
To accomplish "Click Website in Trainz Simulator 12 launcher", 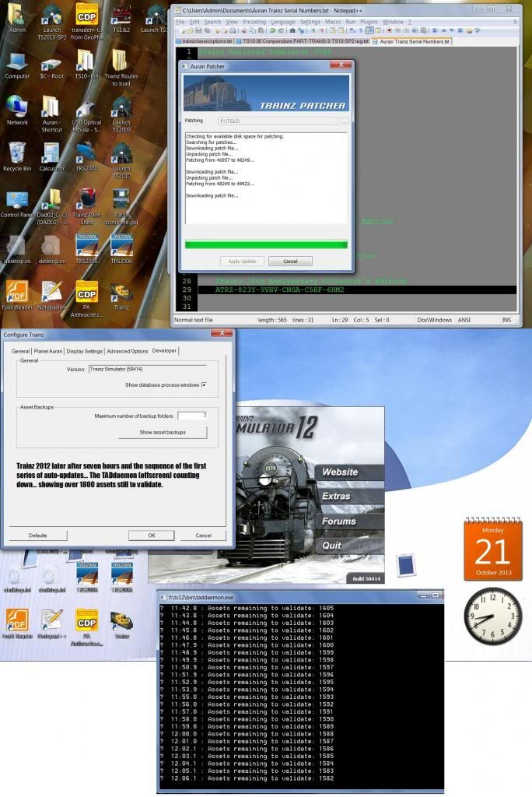I will [x=349, y=472].
